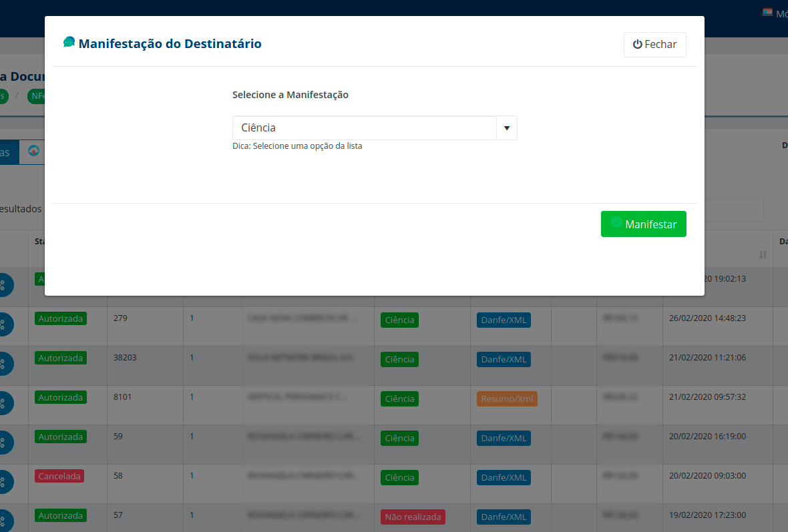Click Autorizada status badge in row 279
The image size is (788, 532).
click(x=60, y=318)
